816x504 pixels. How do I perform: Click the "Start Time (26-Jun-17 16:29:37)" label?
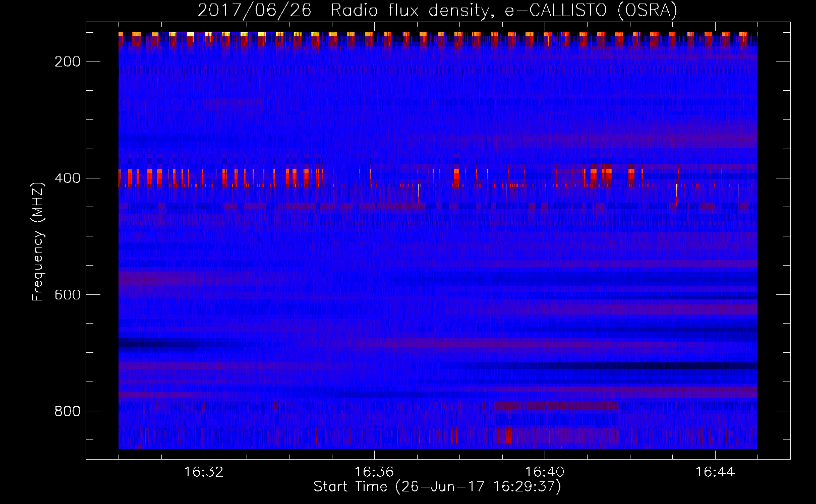pyautogui.click(x=437, y=487)
